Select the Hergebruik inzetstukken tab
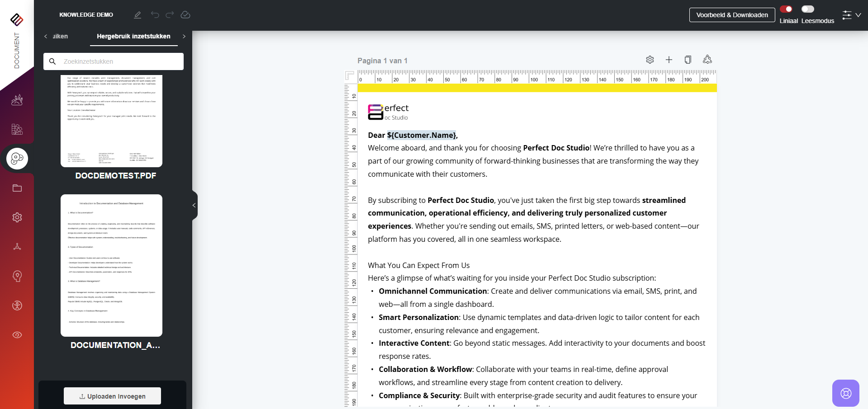 tap(133, 36)
